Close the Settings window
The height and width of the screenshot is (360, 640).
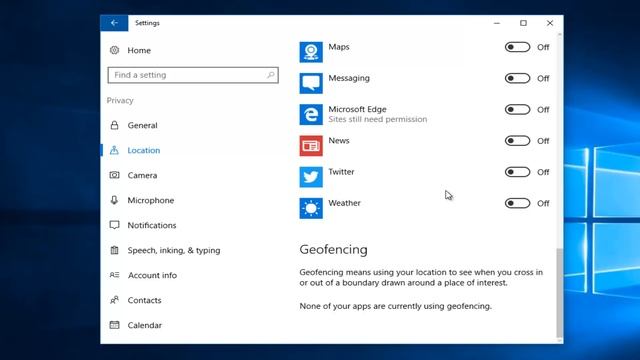click(550, 23)
